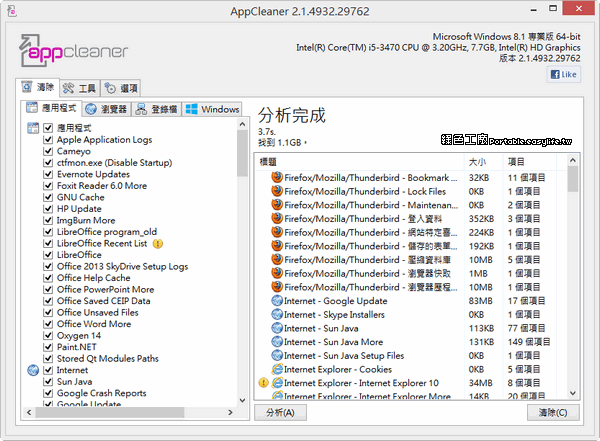Image resolution: width=600 pixels, height=441 pixels.
Task: Click the app icon in title bar
Action: click(12, 11)
